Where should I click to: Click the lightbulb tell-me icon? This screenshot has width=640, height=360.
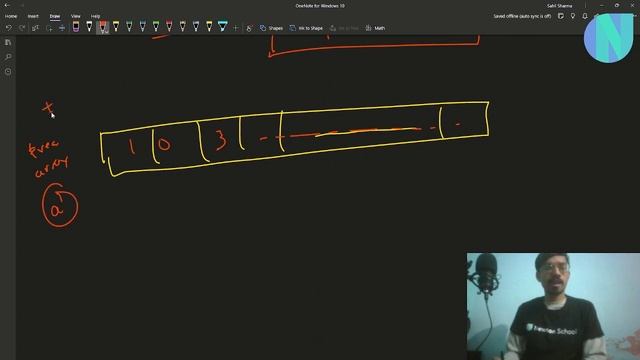click(573, 16)
